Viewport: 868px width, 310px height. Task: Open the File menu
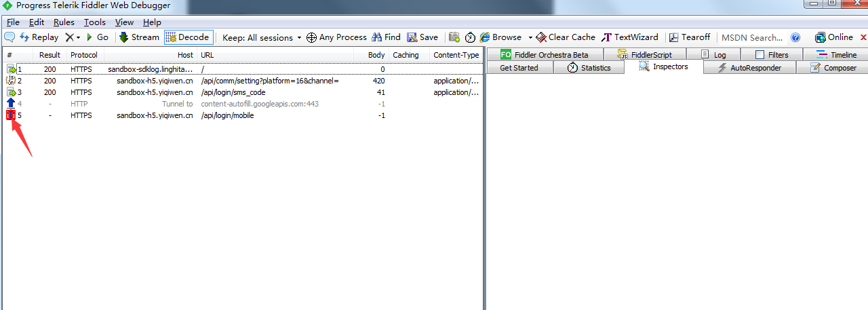click(13, 22)
